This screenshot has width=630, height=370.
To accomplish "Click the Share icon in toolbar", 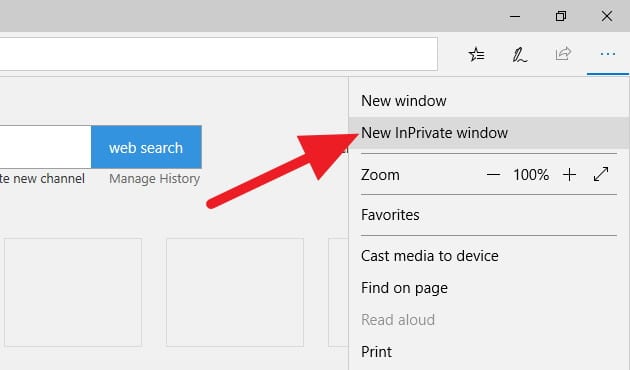I will pyautogui.click(x=563, y=53).
